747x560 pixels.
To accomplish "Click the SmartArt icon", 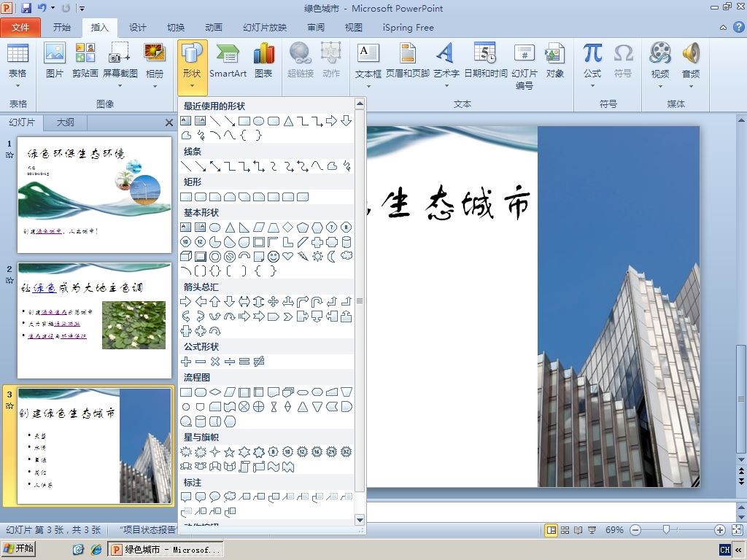I will click(228, 60).
